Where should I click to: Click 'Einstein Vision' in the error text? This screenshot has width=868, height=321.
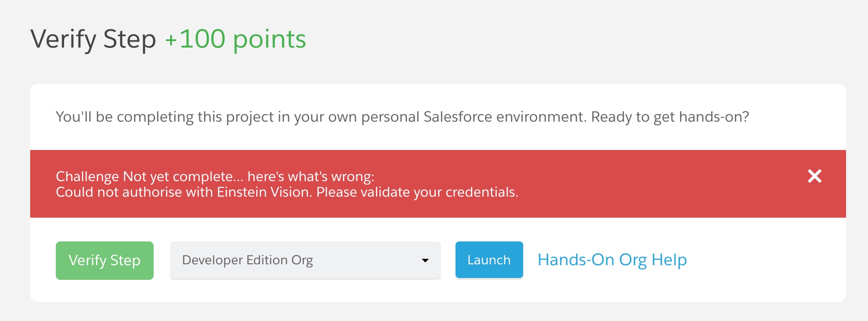click(264, 192)
